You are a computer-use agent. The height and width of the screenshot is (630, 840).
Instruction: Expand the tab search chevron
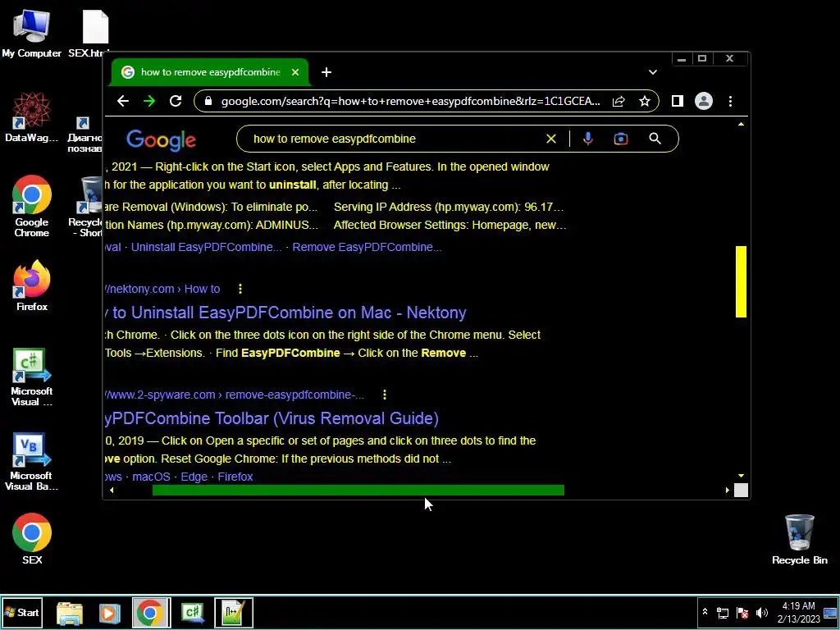click(652, 72)
